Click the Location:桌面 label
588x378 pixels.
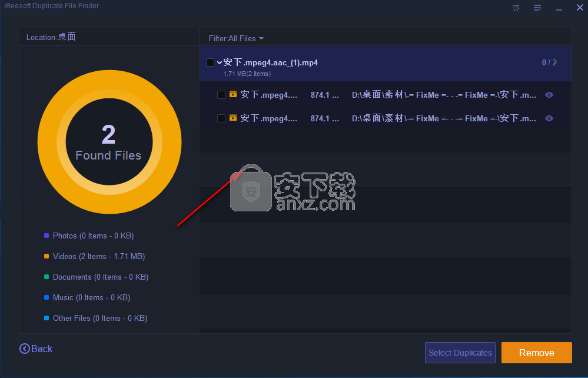[51, 37]
